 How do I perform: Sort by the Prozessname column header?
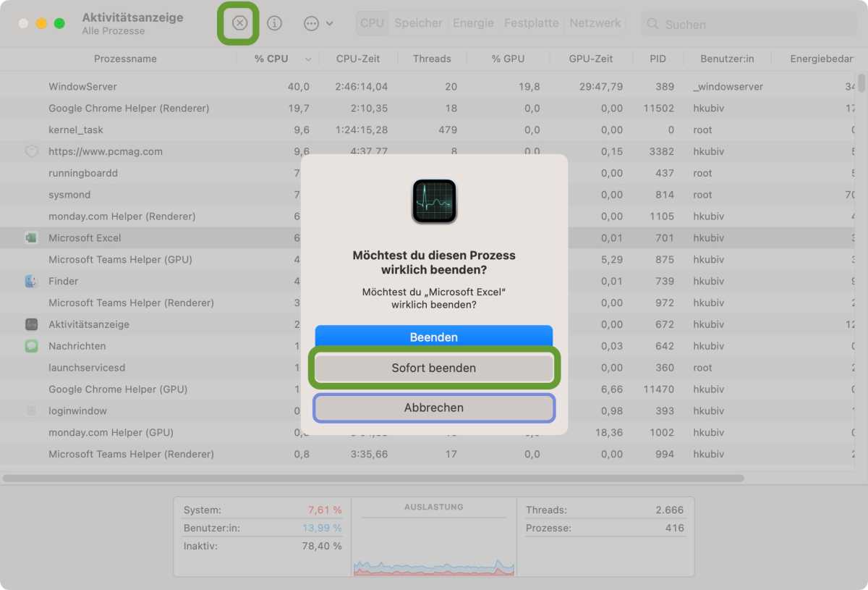(x=125, y=59)
